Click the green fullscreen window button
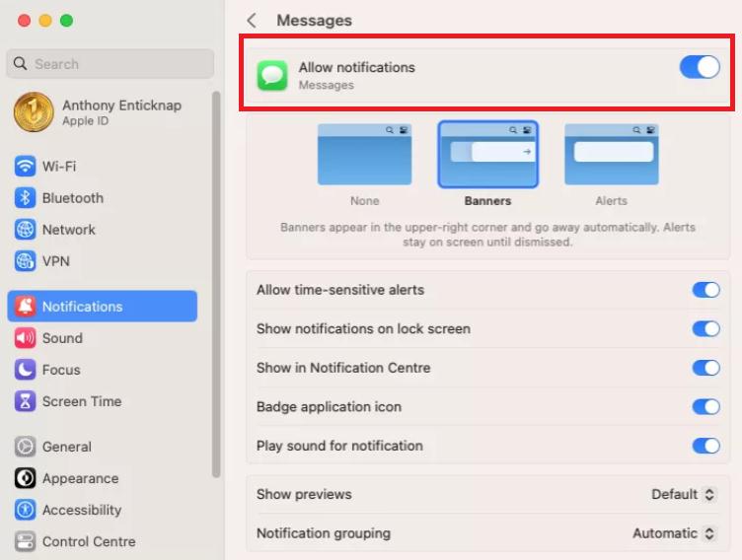This screenshot has width=742, height=560. [x=67, y=21]
